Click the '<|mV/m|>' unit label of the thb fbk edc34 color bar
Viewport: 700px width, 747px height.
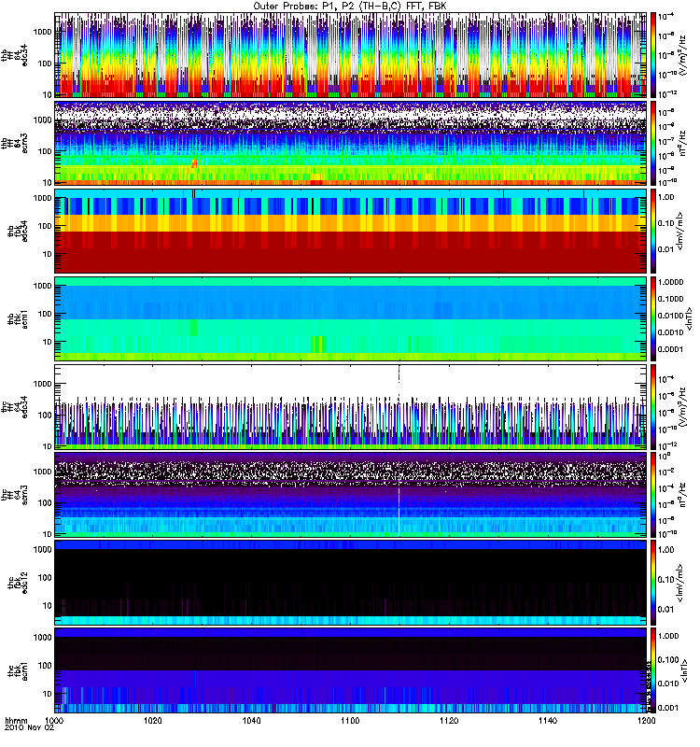[680, 231]
